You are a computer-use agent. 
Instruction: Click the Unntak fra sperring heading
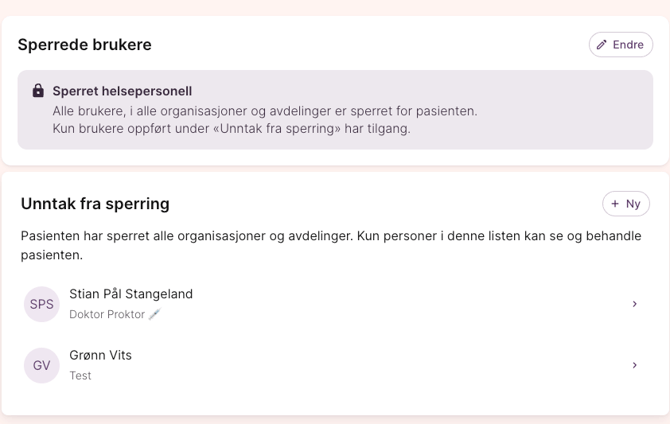(x=95, y=204)
